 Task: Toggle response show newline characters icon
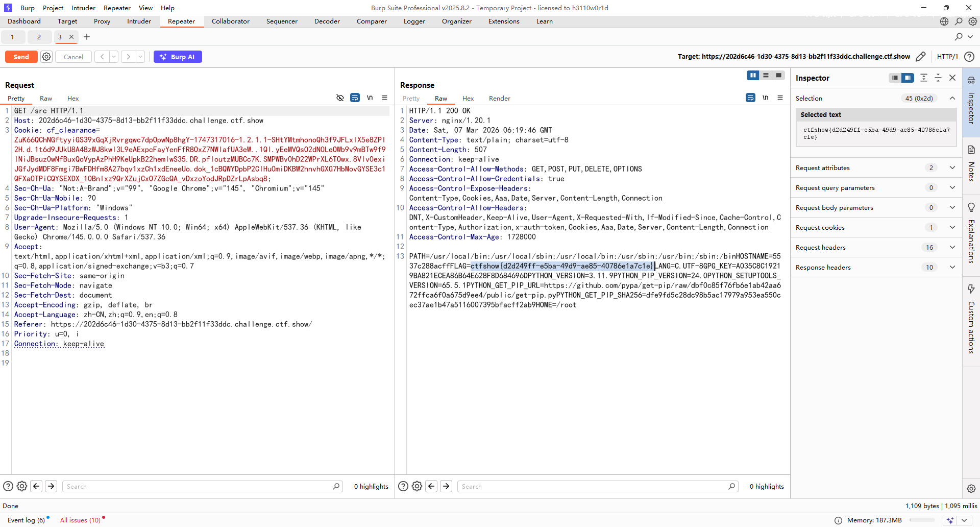point(765,98)
